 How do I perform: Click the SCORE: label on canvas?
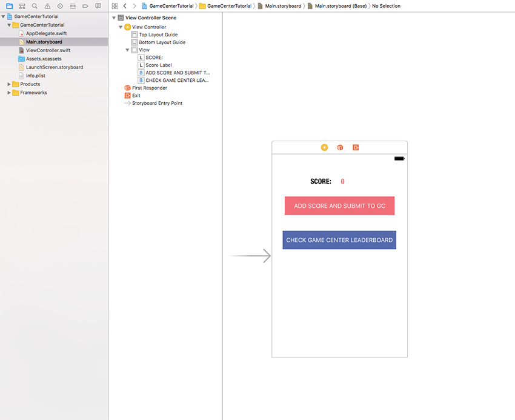tap(321, 181)
